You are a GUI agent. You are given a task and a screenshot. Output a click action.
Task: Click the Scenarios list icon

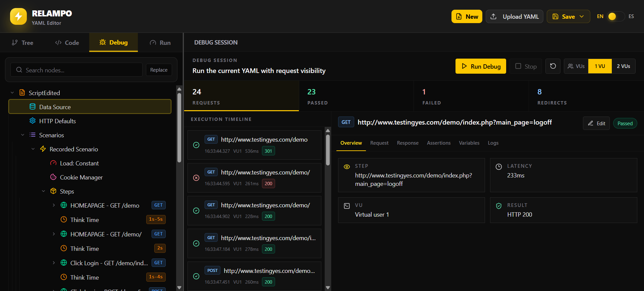pos(33,135)
